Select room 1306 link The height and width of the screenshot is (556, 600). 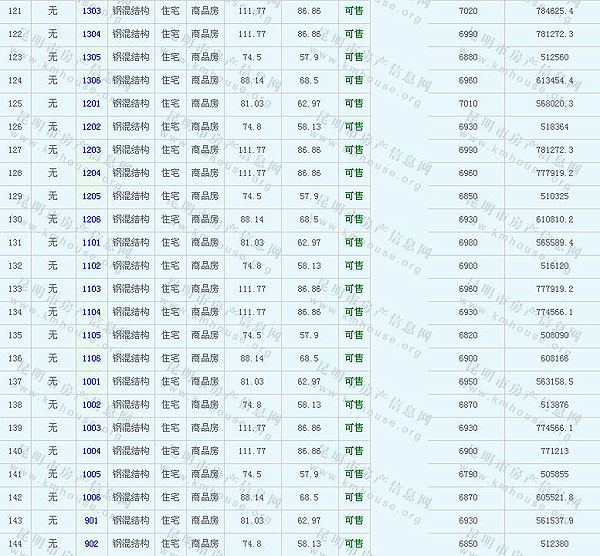[91, 80]
